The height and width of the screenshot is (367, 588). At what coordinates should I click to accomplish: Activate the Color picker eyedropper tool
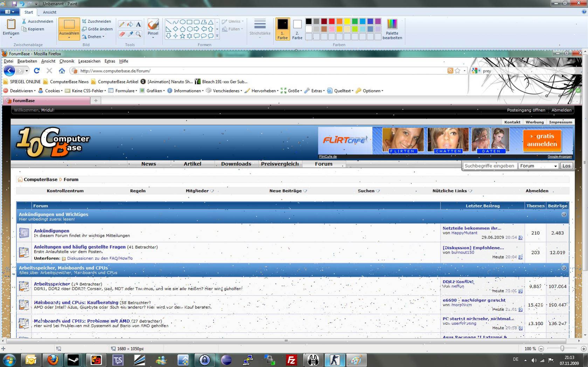pos(130,34)
